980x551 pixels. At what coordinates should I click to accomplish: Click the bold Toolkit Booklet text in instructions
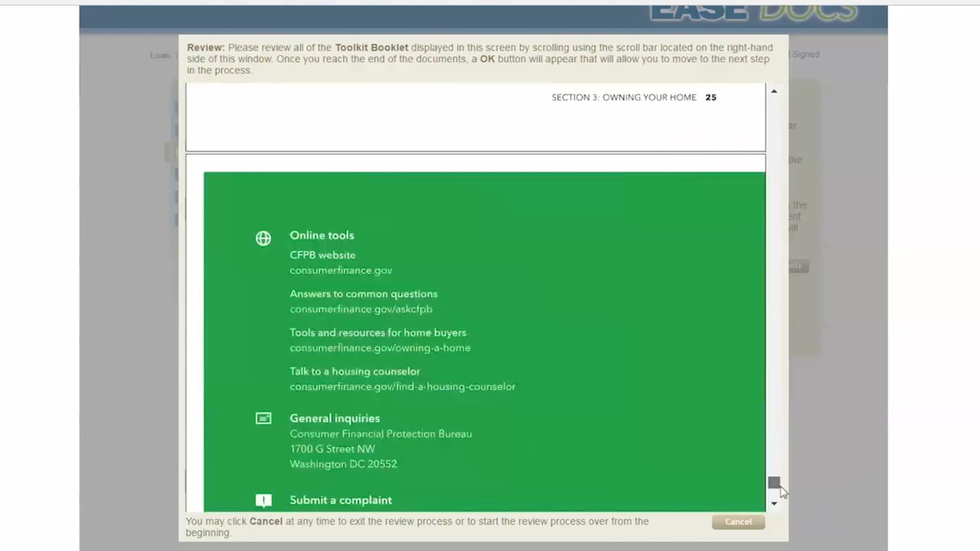coord(372,48)
